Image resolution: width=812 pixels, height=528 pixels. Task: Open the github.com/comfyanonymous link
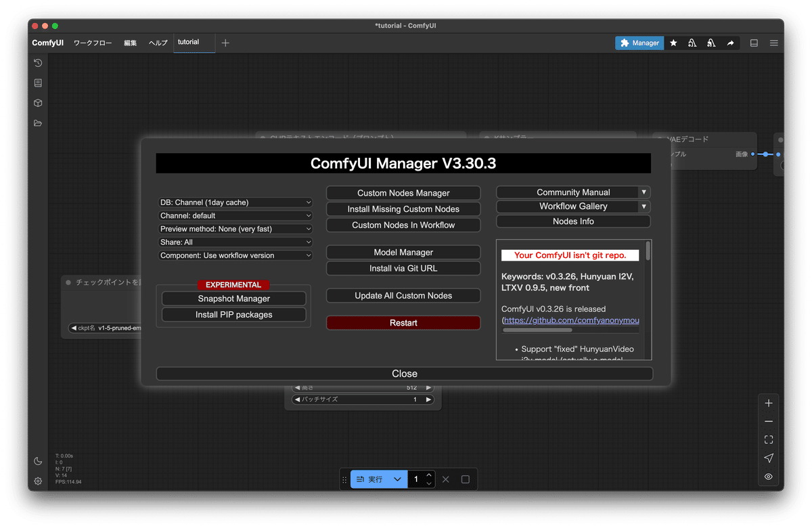[571, 320]
